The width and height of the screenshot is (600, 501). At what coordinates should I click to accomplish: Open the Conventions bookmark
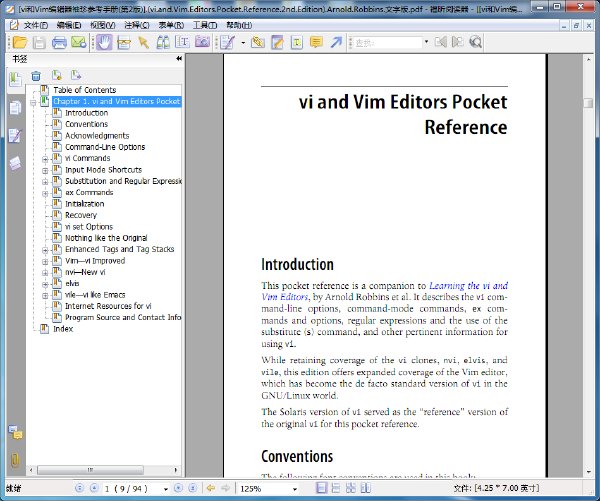click(x=86, y=124)
